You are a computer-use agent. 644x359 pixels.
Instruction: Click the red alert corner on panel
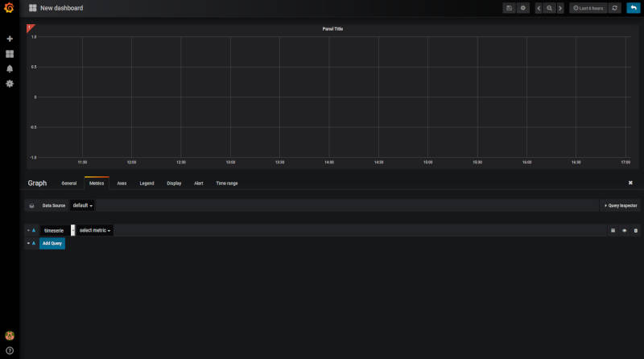click(x=30, y=27)
